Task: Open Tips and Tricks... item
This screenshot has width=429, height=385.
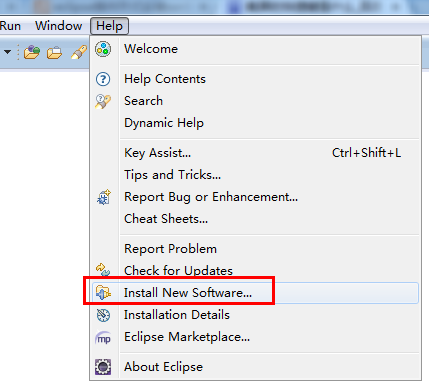Action: [x=255, y=175]
